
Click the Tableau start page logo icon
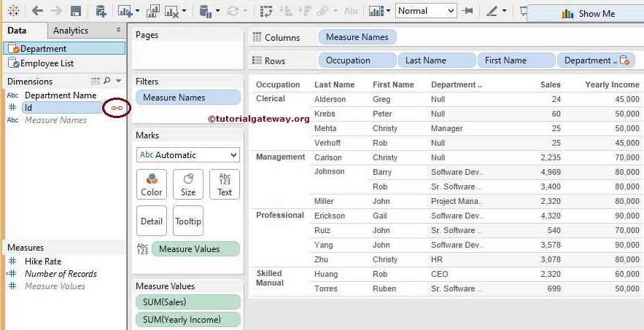tap(14, 11)
